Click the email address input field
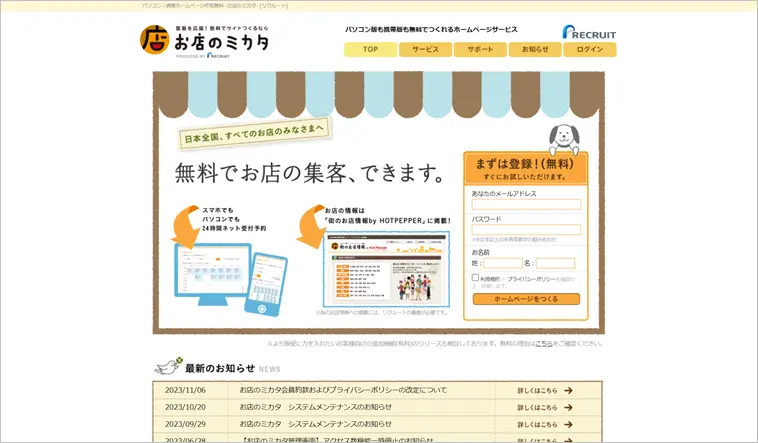The height and width of the screenshot is (443, 758). pos(526,204)
